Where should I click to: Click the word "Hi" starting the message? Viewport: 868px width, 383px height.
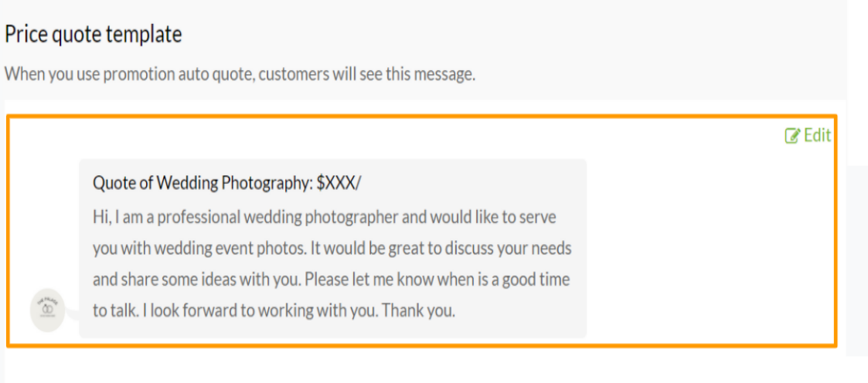coord(100,217)
